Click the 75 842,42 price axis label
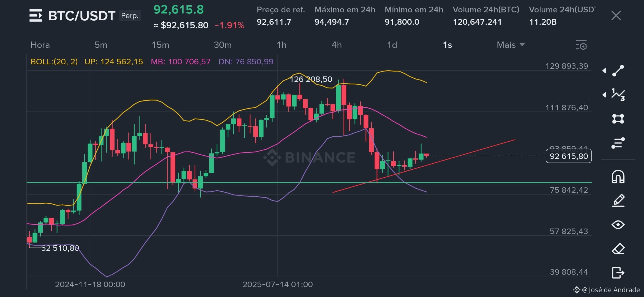The width and height of the screenshot is (644, 297). 569,190
